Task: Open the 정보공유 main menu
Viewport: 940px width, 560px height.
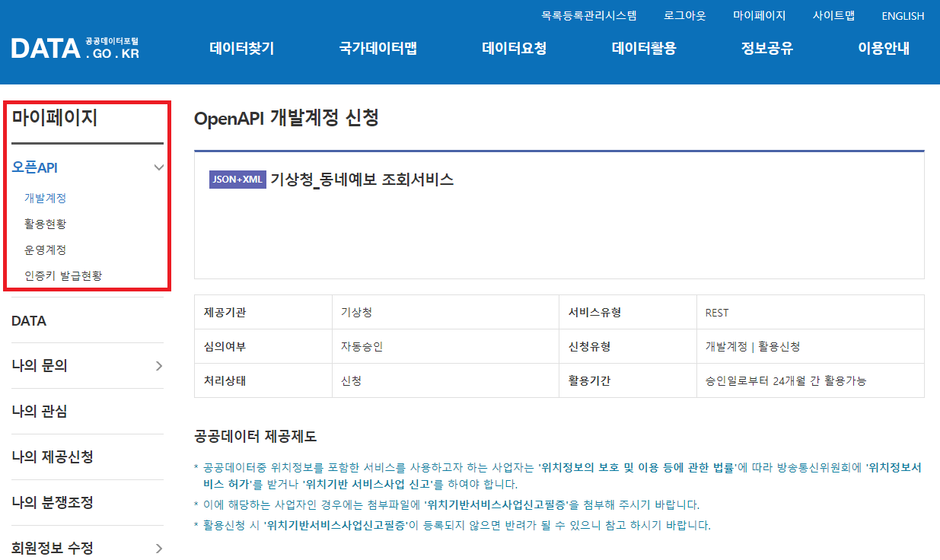Action: click(767, 49)
